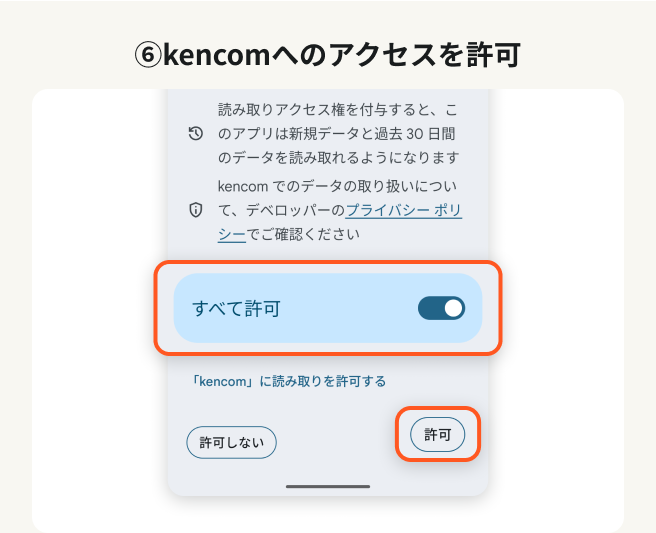
Task: Turn off the すべて許可 switch
Action: 441,308
